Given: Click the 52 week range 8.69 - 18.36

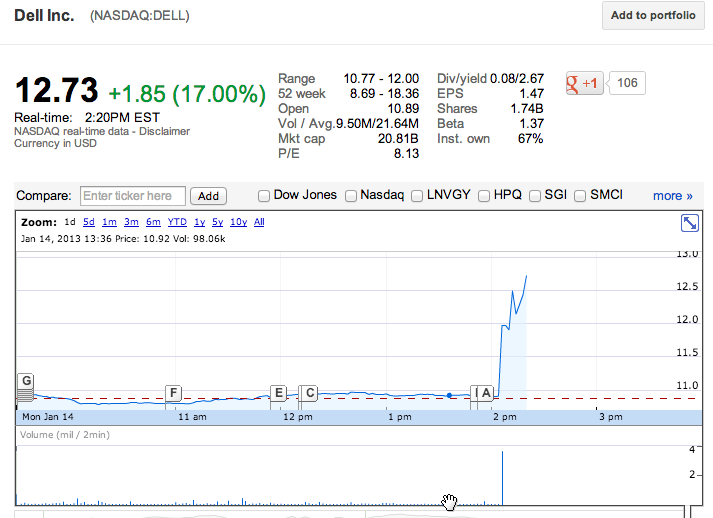Looking at the screenshot, I should [x=384, y=94].
